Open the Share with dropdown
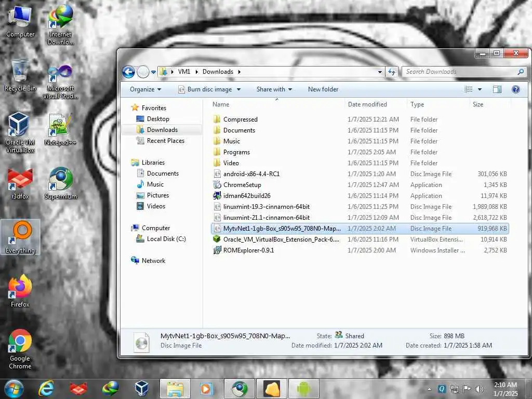 (274, 89)
